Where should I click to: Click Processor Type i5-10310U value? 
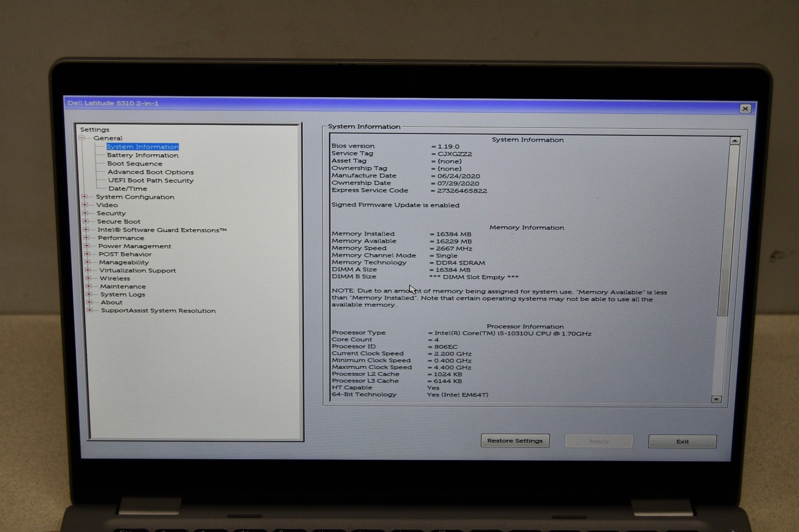point(513,333)
